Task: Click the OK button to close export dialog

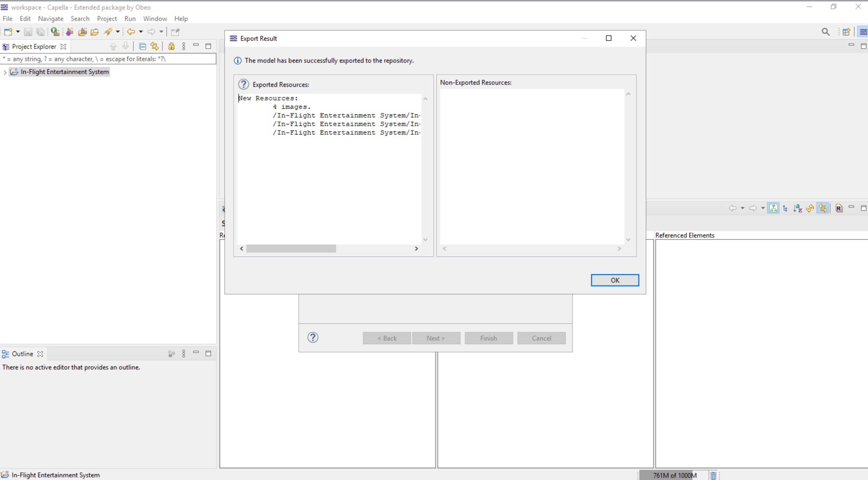Action: pyautogui.click(x=615, y=280)
